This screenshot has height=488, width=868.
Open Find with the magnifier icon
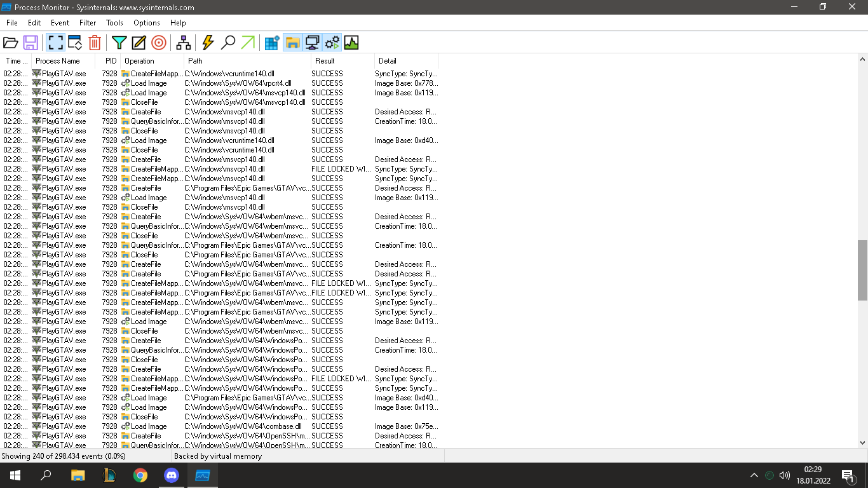tap(228, 43)
